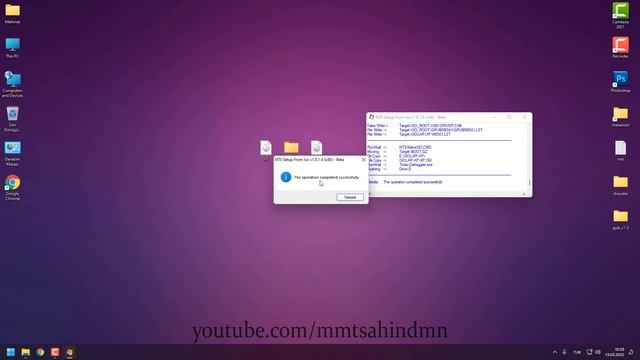Screen dimensions: 640x360
Task: Select folder below the blank file icon
Action: click(620, 185)
